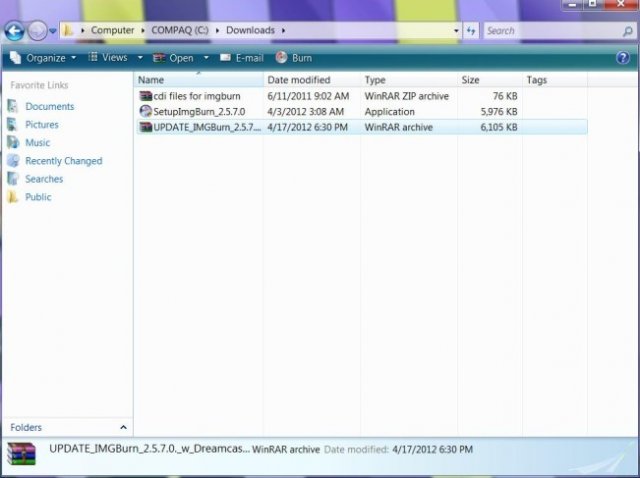This screenshot has width=640, height=478.
Task: Click E-mail in the toolbar
Action: point(242,58)
